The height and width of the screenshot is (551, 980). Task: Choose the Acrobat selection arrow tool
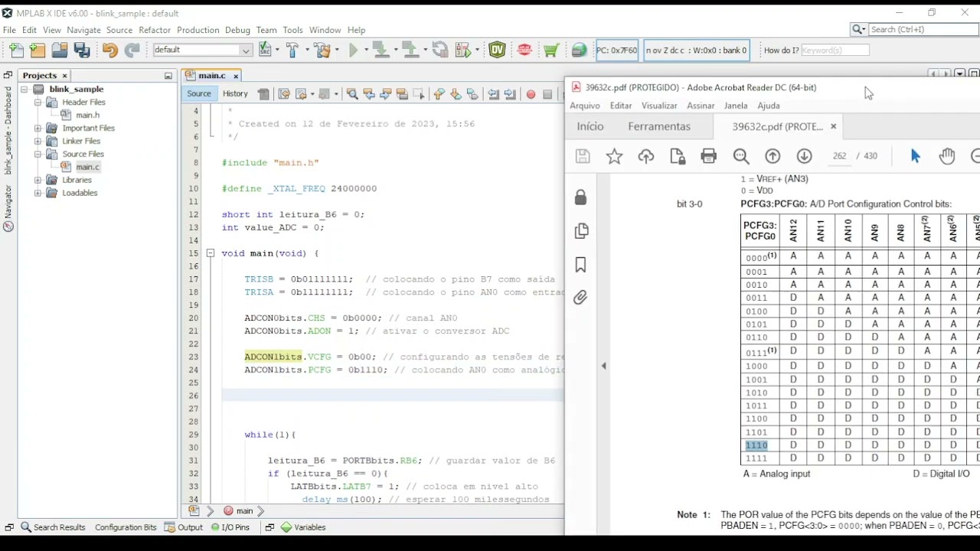coord(915,156)
